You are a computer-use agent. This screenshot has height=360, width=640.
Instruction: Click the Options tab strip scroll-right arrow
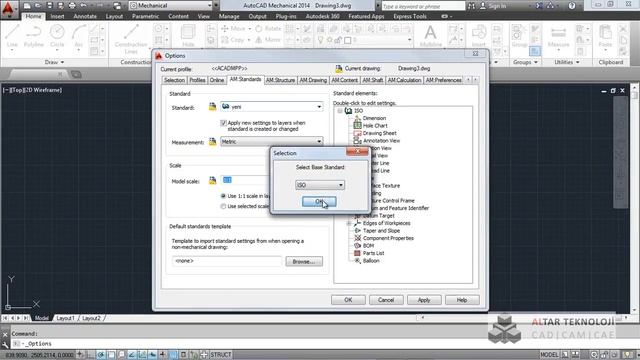point(476,80)
